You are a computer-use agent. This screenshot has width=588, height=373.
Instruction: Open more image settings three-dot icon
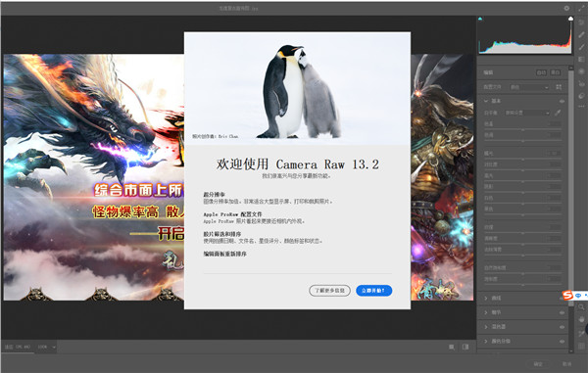(x=581, y=107)
